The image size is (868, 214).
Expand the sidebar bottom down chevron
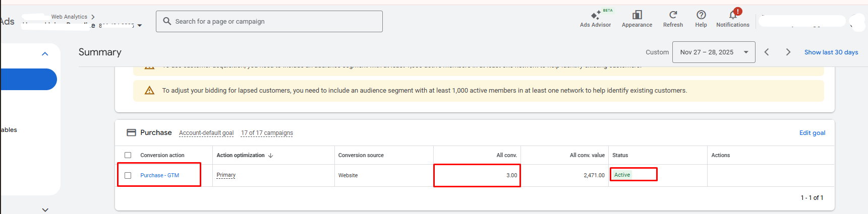[x=45, y=209]
